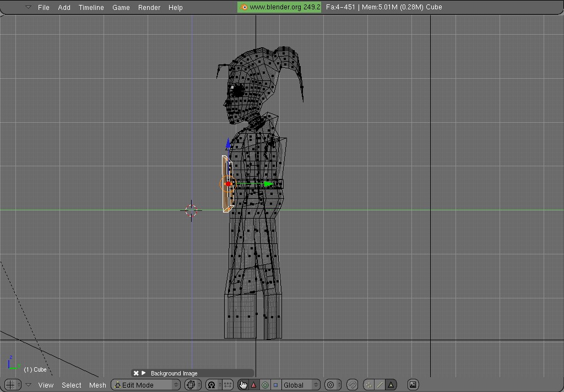Toggle snap magnet icon
This screenshot has height=392, width=564.
pos(352,385)
